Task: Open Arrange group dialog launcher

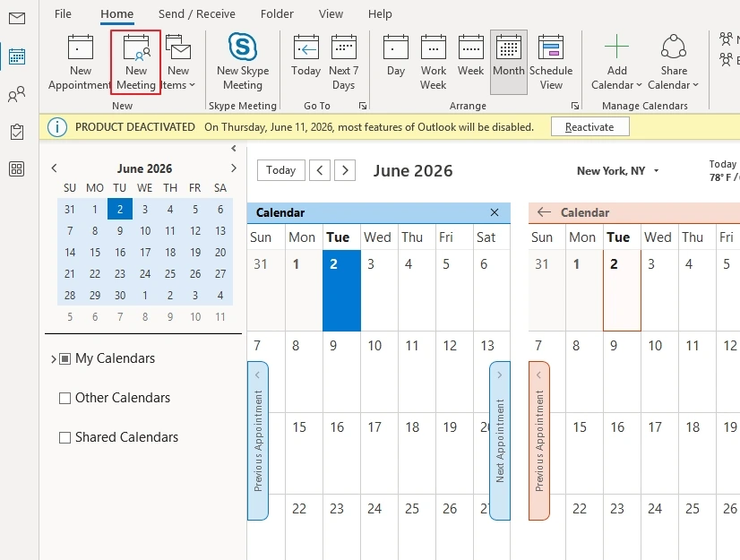Action: point(575,106)
